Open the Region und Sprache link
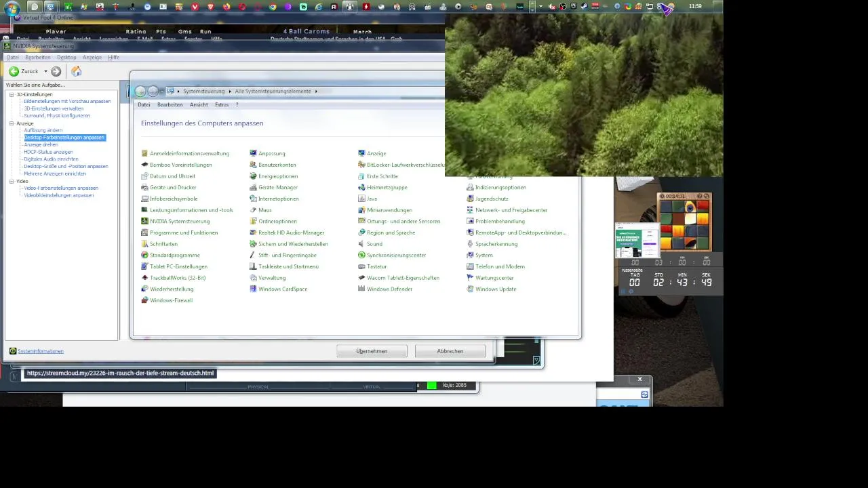The image size is (868, 488). click(x=391, y=232)
